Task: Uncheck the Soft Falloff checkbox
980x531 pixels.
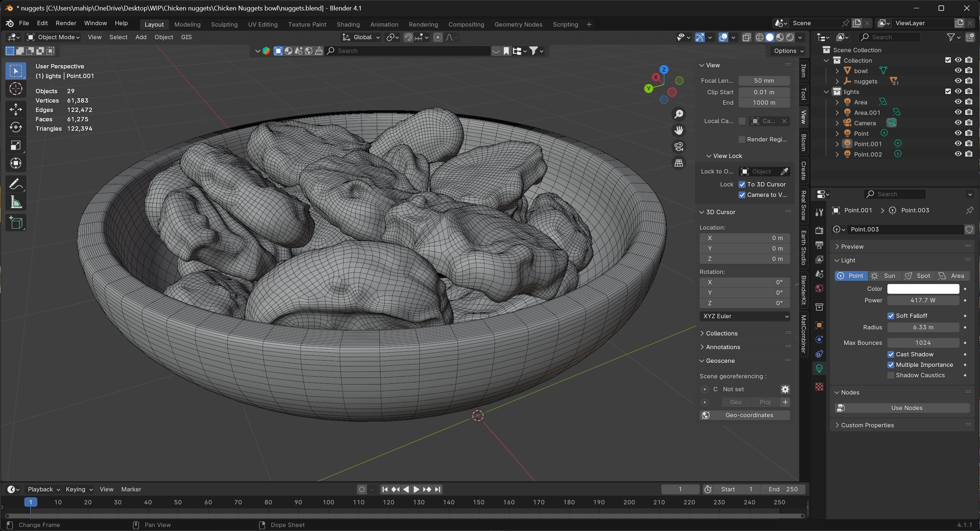Action: (891, 316)
